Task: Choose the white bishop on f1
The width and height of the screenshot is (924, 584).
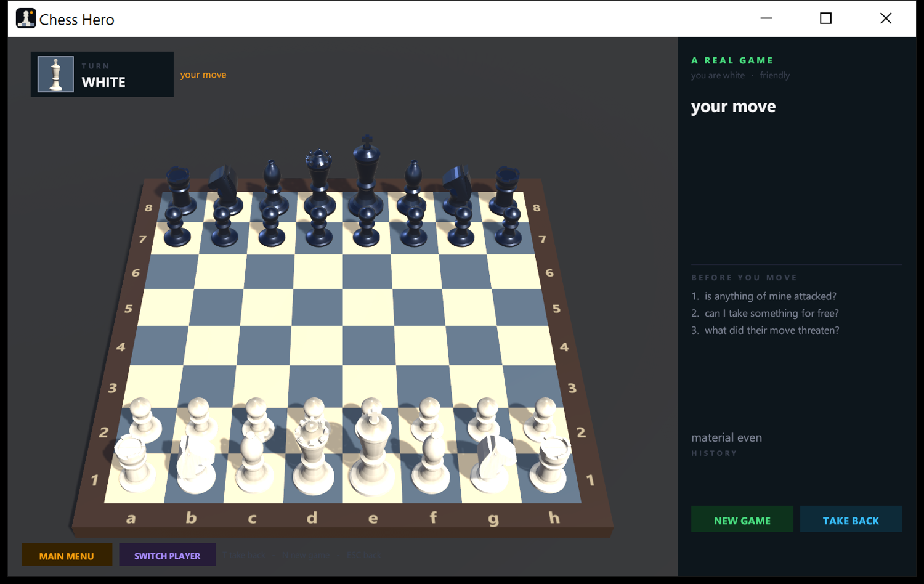Action: 431,462
